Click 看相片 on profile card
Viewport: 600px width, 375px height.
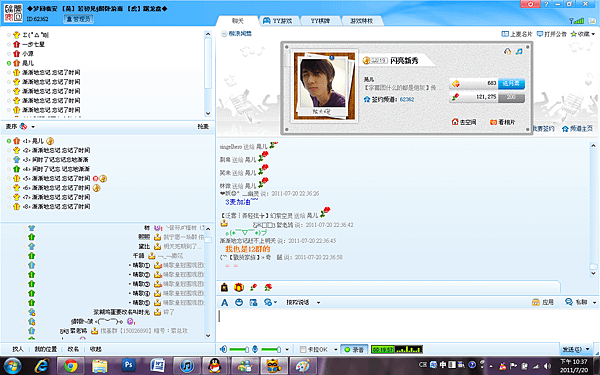(502, 122)
